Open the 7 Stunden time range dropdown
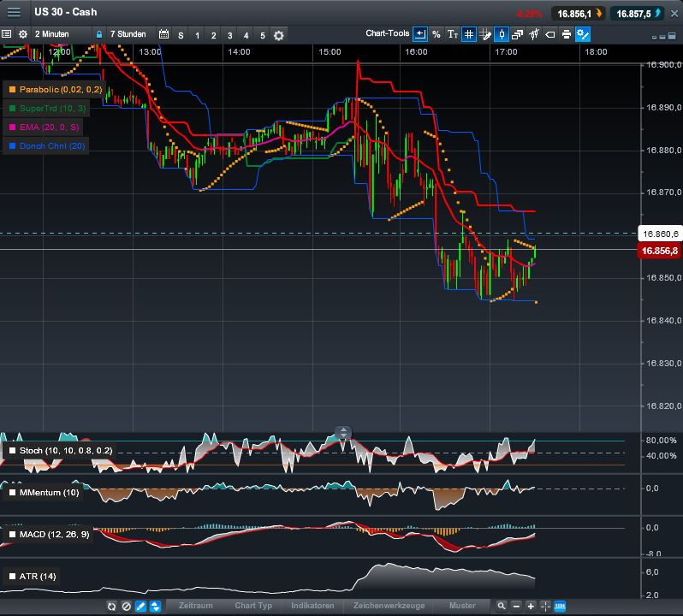Screen dimensions: 683x616 128,34
